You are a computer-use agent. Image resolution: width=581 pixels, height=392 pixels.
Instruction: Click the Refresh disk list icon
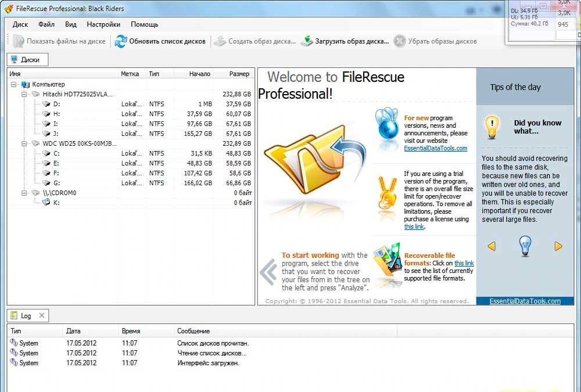[121, 41]
